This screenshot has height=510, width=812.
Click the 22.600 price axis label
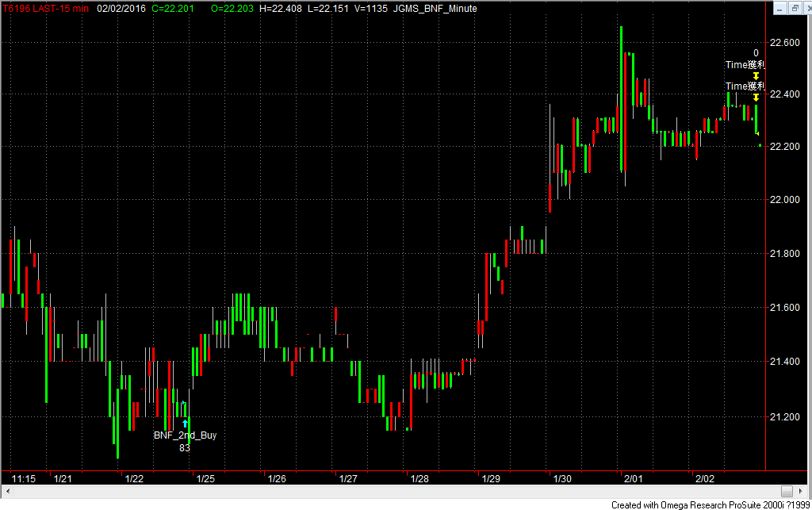[784, 42]
